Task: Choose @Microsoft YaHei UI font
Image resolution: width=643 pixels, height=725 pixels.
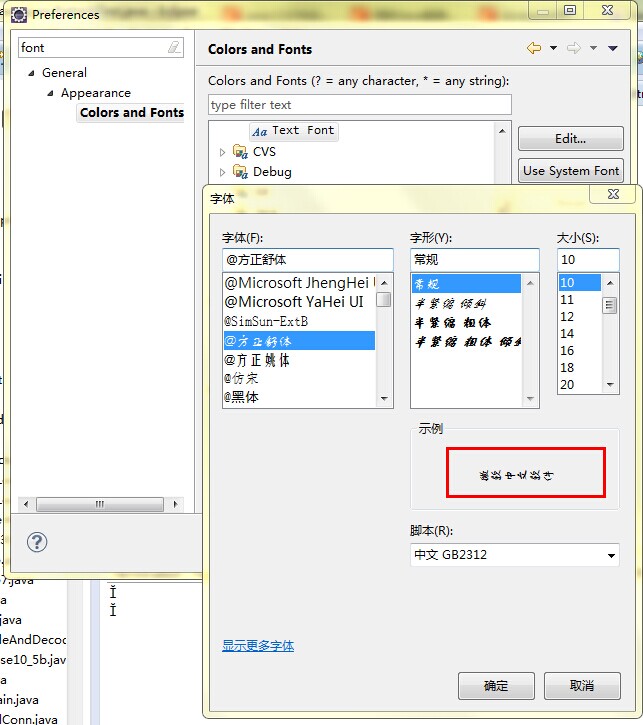Action: coord(294,302)
